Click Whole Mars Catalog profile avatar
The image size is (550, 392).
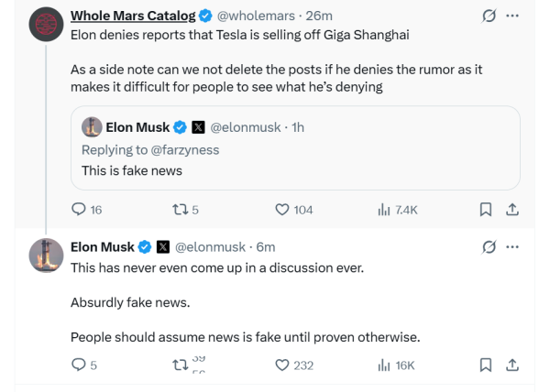point(46,24)
